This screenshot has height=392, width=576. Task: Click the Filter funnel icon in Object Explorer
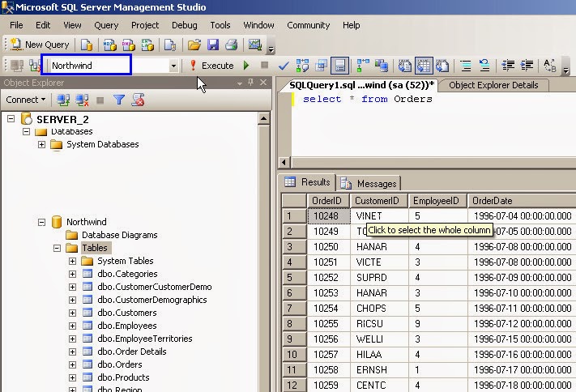click(x=119, y=100)
